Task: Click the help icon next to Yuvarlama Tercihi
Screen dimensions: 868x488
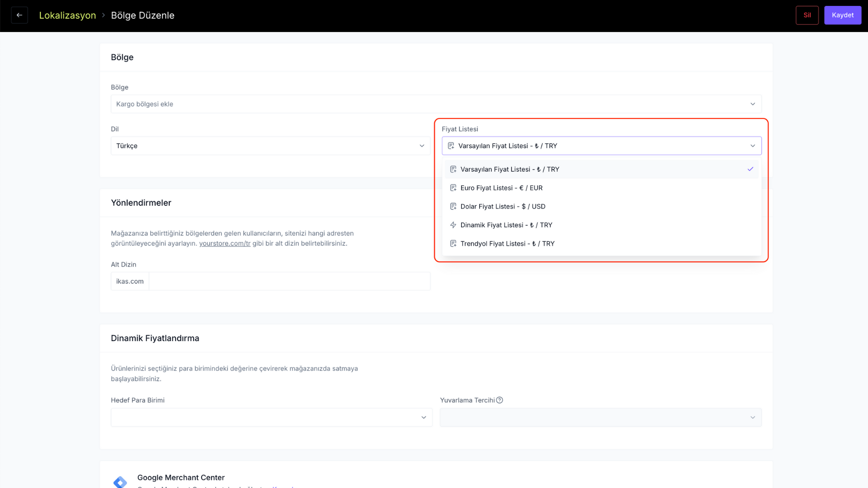Action: 500,400
